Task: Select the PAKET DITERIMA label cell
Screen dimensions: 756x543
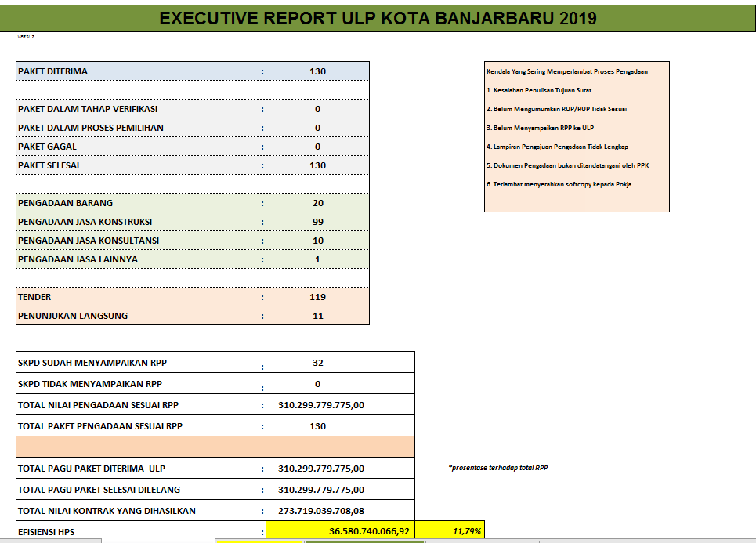Action: pos(53,71)
